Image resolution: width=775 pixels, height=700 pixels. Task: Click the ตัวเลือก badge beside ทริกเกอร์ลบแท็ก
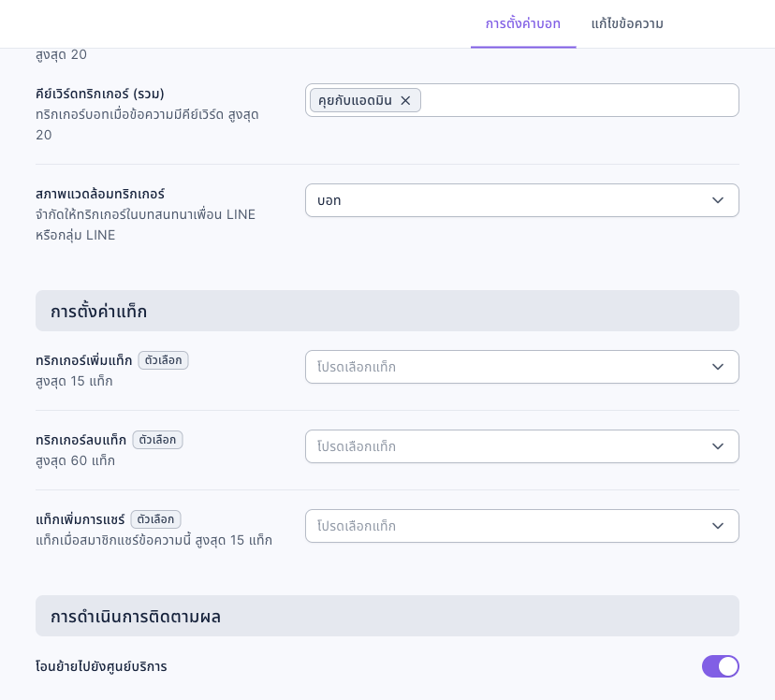pos(157,440)
